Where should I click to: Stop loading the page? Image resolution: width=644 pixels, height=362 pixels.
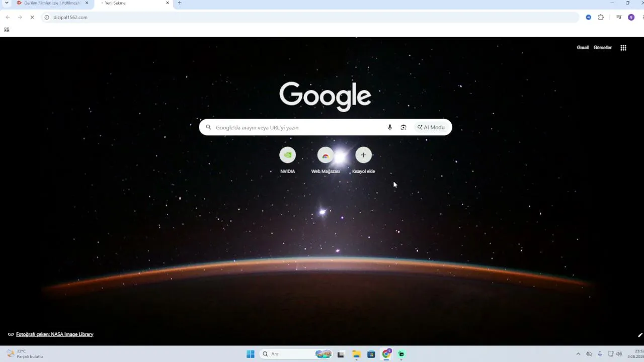(32, 17)
